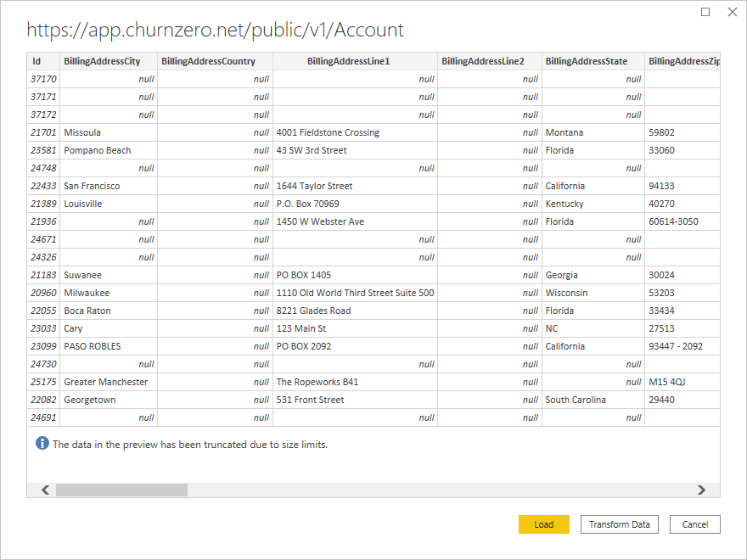Click the PASO ROBLES cell
The image size is (747, 560).
[109, 346]
